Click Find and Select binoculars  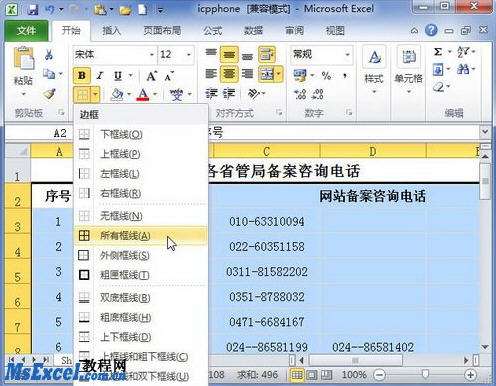point(463,70)
